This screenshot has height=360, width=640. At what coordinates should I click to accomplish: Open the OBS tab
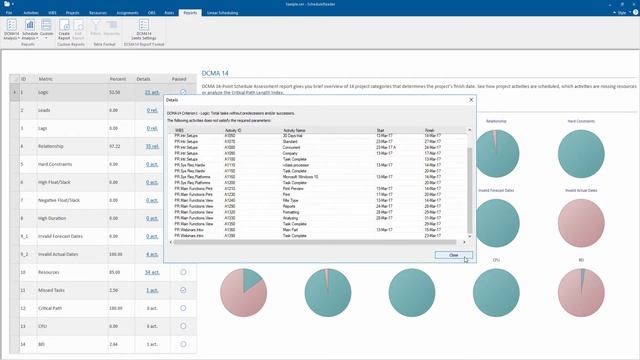click(x=151, y=13)
